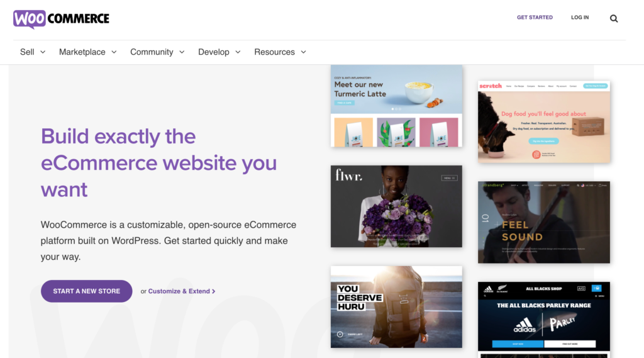
Task: Expand the Marketplace dropdown chevron
Action: coord(114,52)
